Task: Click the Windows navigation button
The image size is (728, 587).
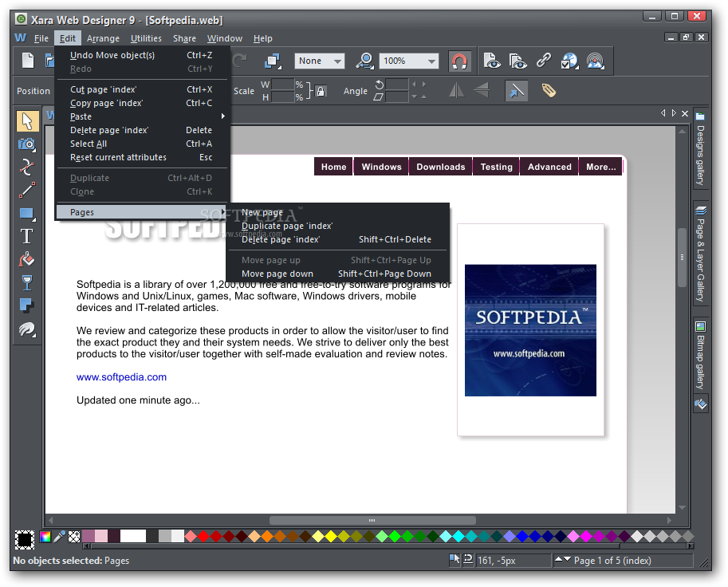Action: pyautogui.click(x=382, y=167)
